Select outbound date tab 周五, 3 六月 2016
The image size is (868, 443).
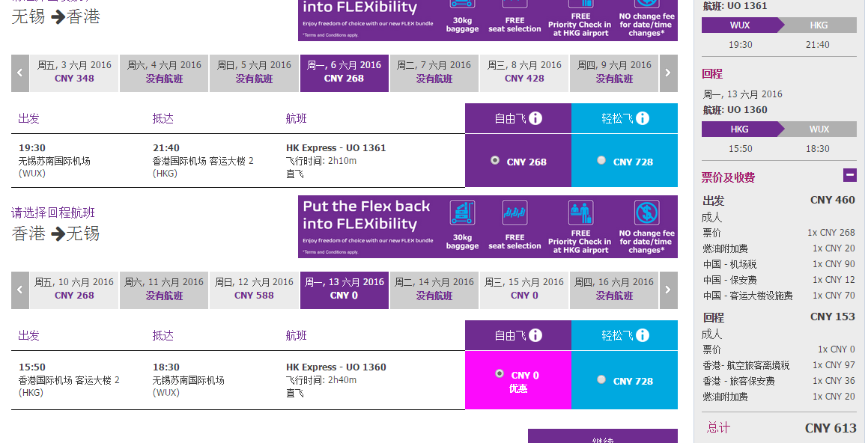[74, 73]
